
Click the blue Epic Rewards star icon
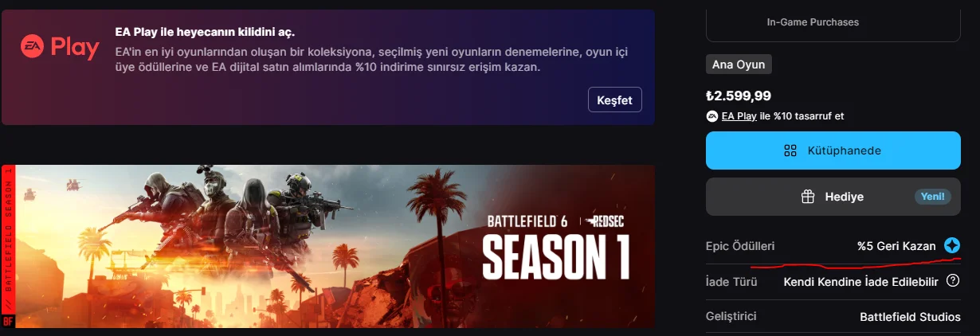click(951, 246)
